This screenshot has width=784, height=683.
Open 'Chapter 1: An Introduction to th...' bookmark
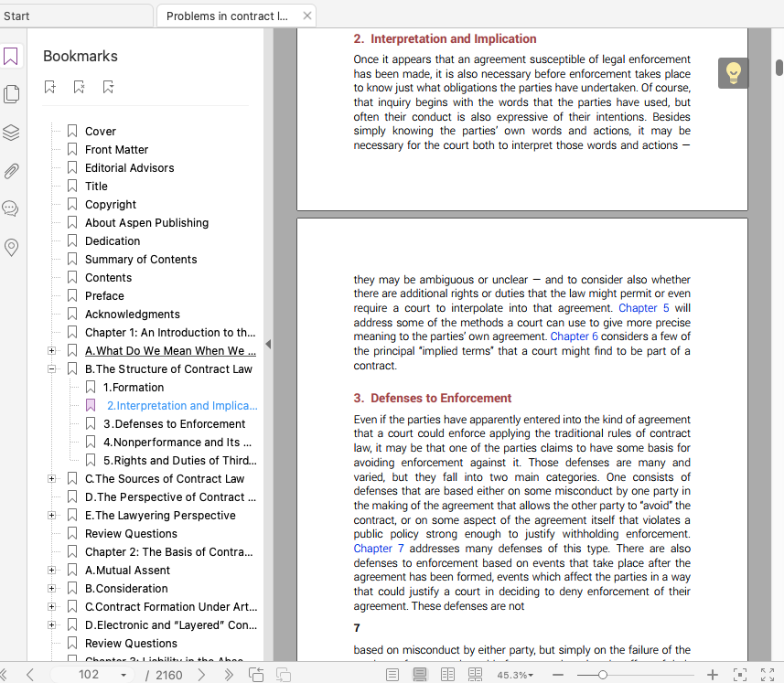pyautogui.click(x=170, y=333)
